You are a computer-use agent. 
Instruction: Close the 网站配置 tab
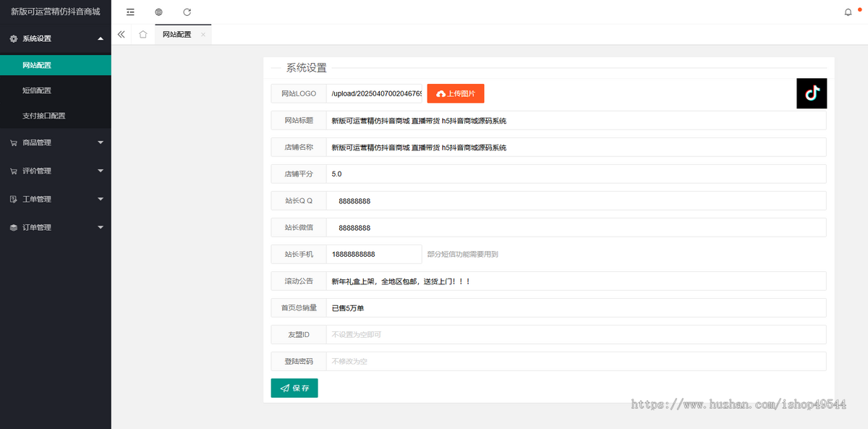[x=203, y=34]
